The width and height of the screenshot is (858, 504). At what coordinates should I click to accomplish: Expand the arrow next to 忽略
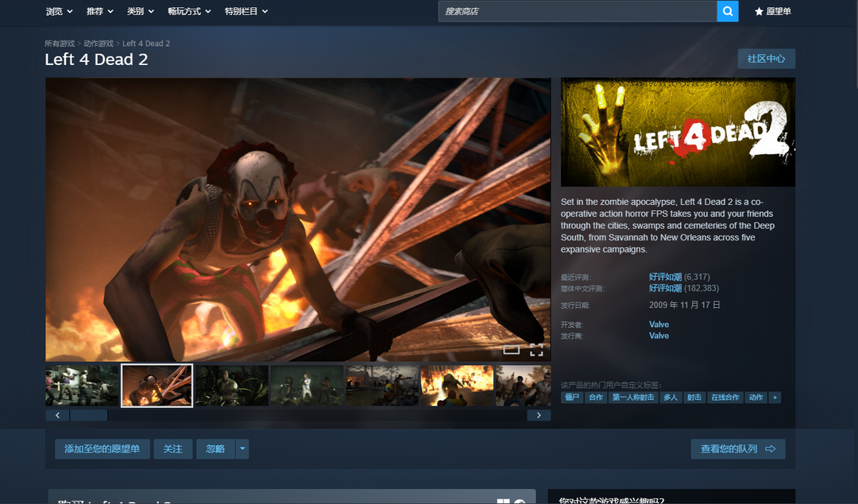[242, 448]
